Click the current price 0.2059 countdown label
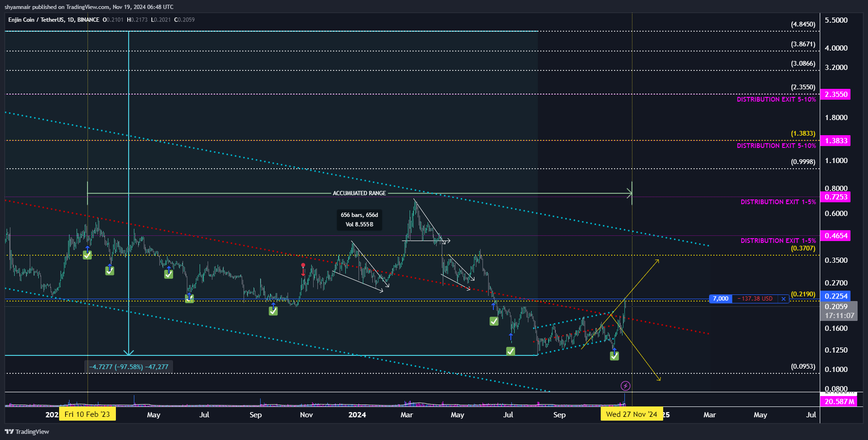This screenshot has width=868, height=440. coord(839,311)
